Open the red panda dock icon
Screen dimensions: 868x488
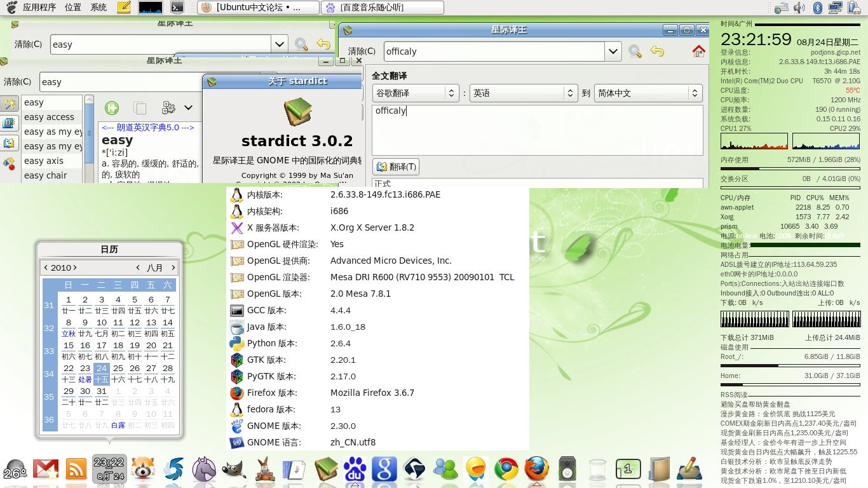click(142, 470)
